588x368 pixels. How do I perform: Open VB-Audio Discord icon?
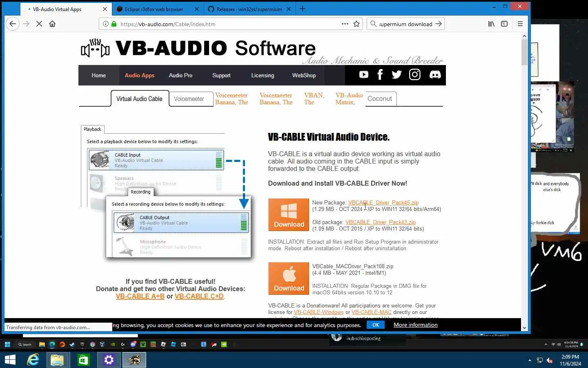(x=435, y=74)
